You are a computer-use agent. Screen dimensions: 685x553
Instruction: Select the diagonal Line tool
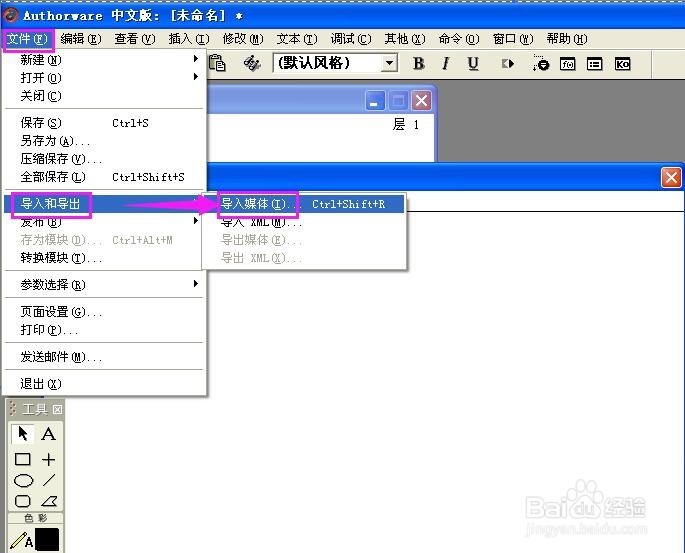pyautogui.click(x=49, y=480)
